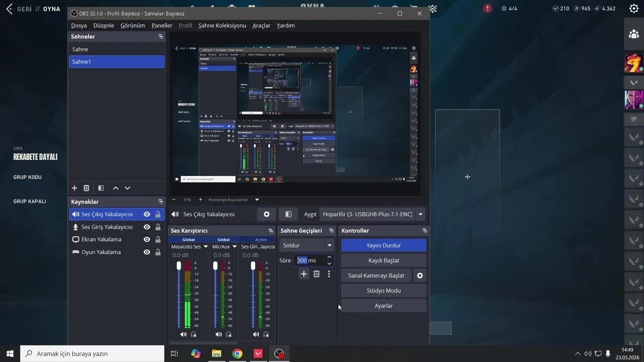Toggle Stüdyo Modu
The width and height of the screenshot is (644, 362).
[x=383, y=291]
